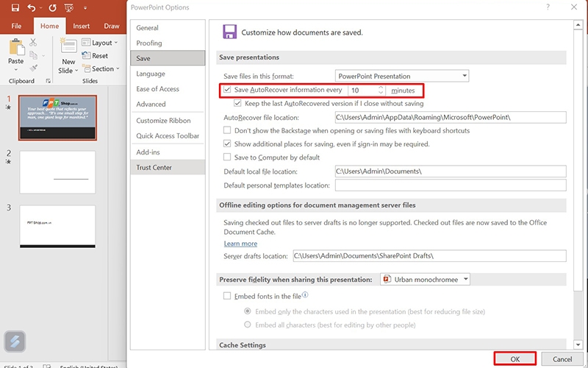Screen dimensions: 588x368
Task: Open the File tab
Action: click(x=16, y=26)
